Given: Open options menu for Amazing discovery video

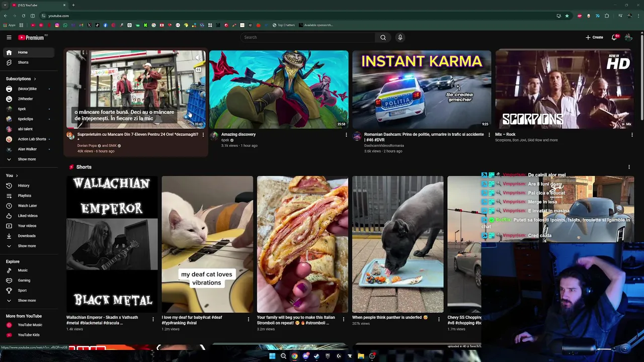Looking at the screenshot, I should [x=346, y=135].
